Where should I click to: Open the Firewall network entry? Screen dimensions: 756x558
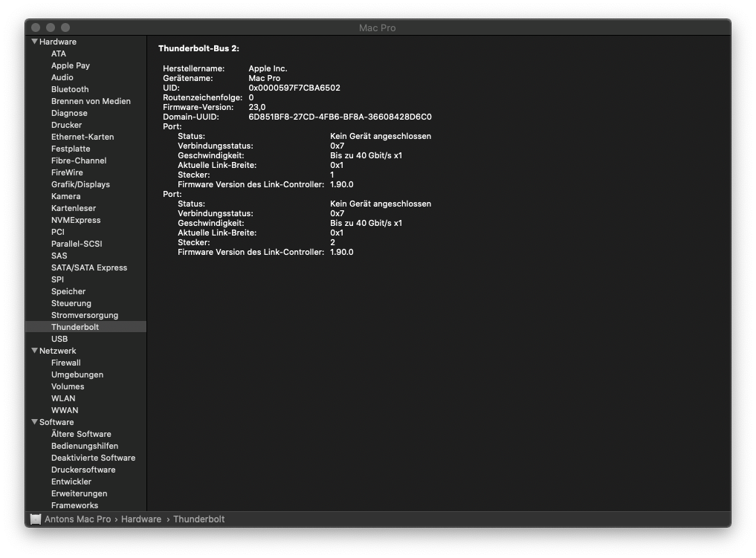coord(65,363)
